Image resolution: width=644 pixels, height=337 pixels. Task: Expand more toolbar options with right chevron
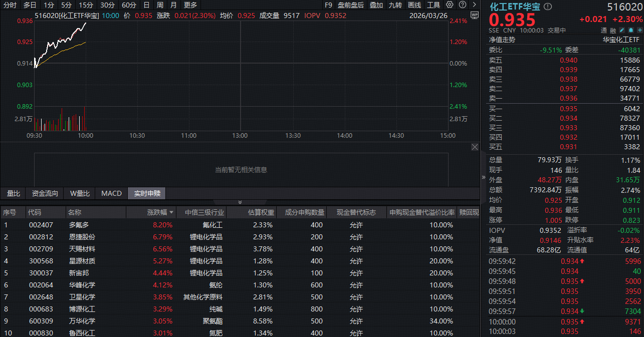(474, 5)
